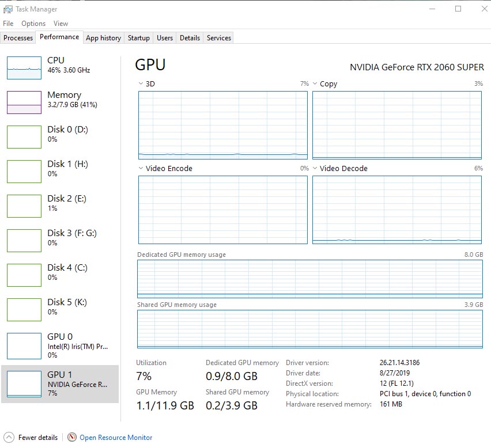Switch to the Startup tab
This screenshot has width=491, height=448.
click(x=139, y=38)
